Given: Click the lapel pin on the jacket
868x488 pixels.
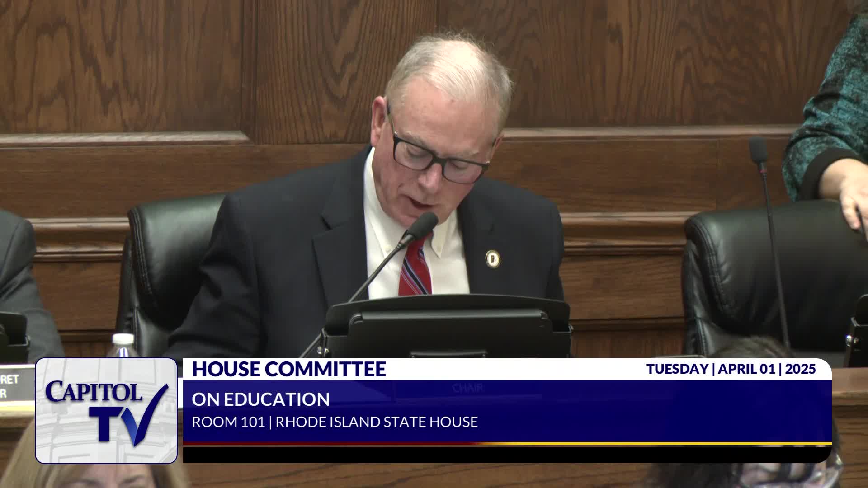Looking at the screenshot, I should point(492,258).
